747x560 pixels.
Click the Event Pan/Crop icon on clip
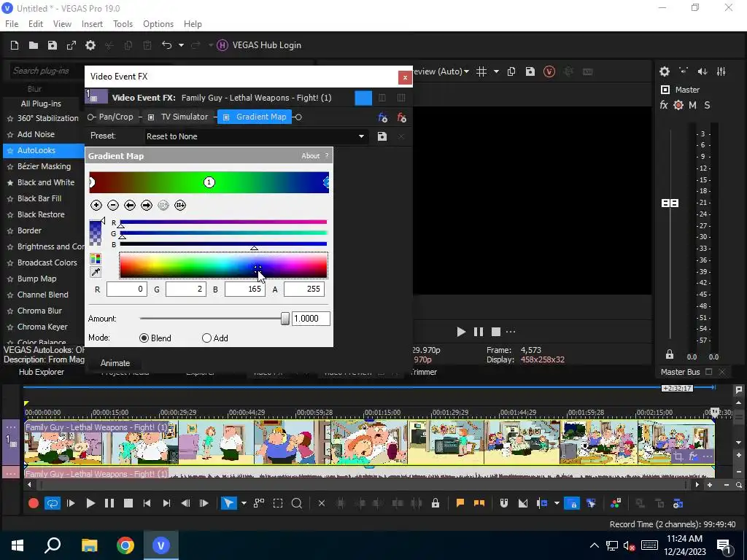pyautogui.click(x=678, y=457)
